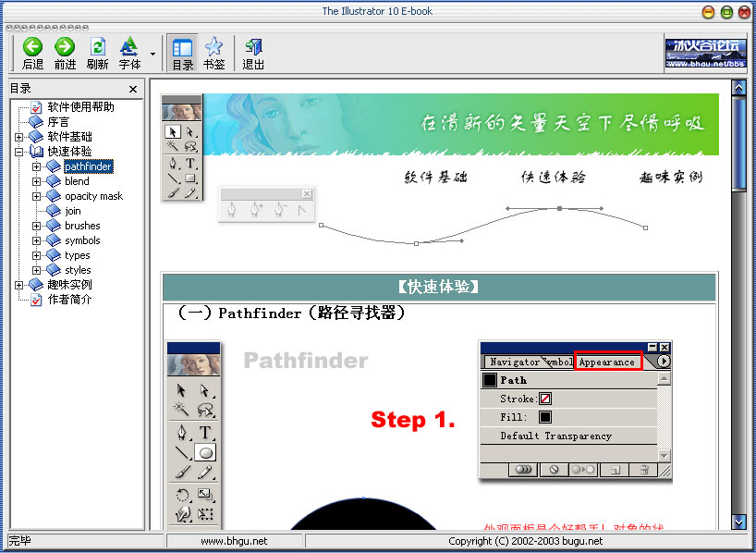Expand the styles tree node
The image size is (756, 553).
(36, 270)
